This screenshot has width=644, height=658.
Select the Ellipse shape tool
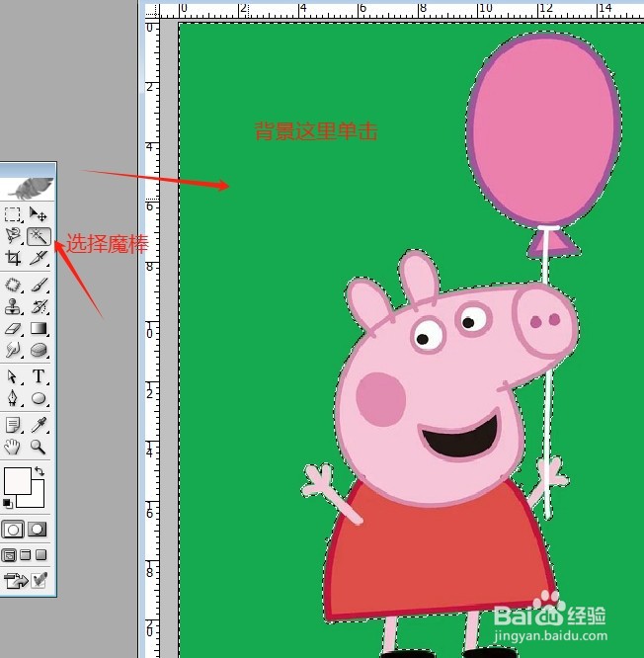(x=39, y=398)
